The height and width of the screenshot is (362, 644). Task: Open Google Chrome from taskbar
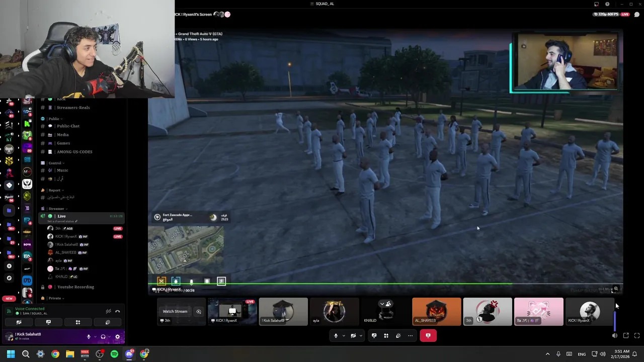55,354
